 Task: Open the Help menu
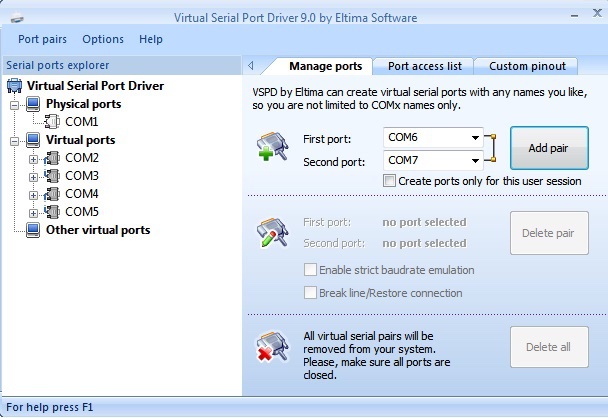tap(151, 39)
